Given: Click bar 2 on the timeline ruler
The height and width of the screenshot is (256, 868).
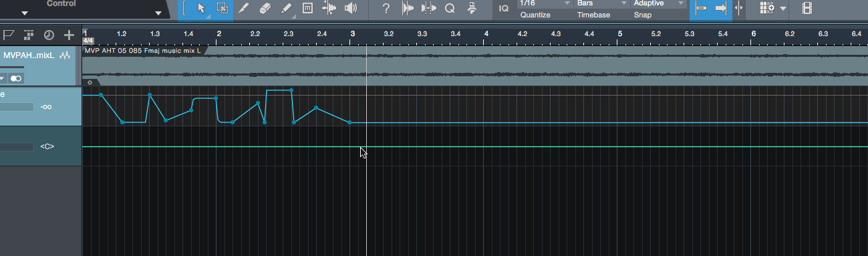Looking at the screenshot, I should [x=219, y=33].
